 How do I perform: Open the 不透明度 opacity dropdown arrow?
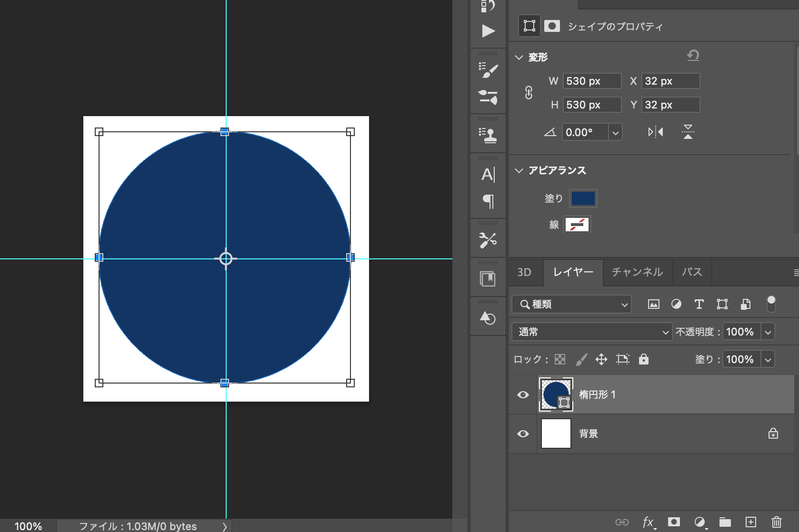(768, 332)
